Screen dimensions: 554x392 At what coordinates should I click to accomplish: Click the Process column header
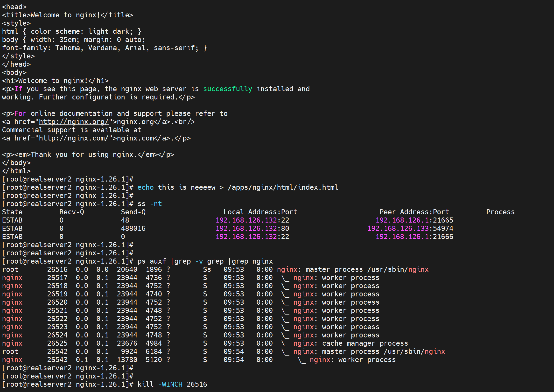point(500,212)
